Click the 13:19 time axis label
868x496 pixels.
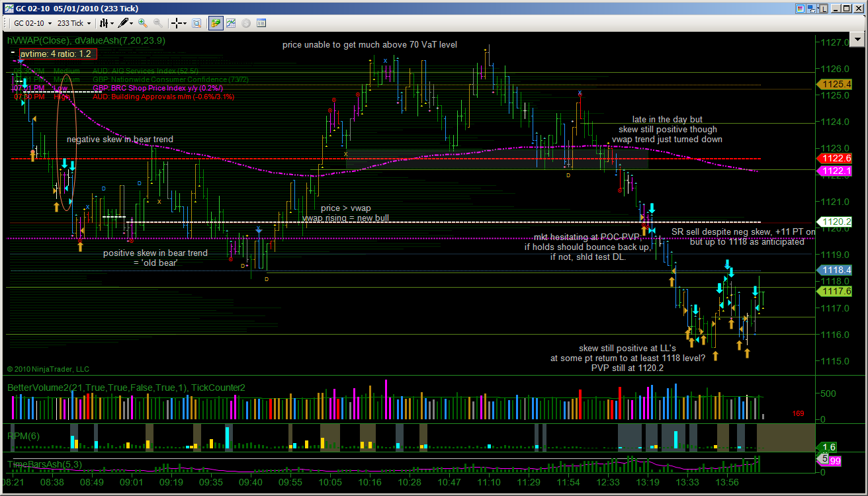coord(647,483)
